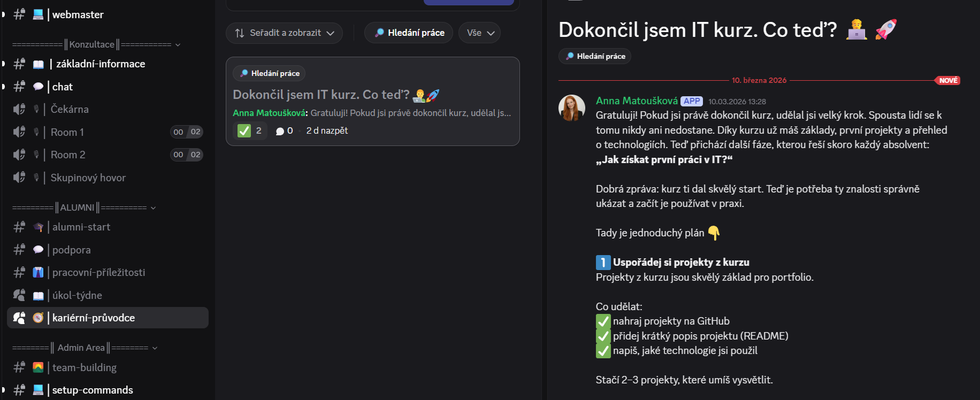Open post title Dokončil jsem IT kurz in list
The height and width of the screenshot is (400, 980).
tap(336, 95)
